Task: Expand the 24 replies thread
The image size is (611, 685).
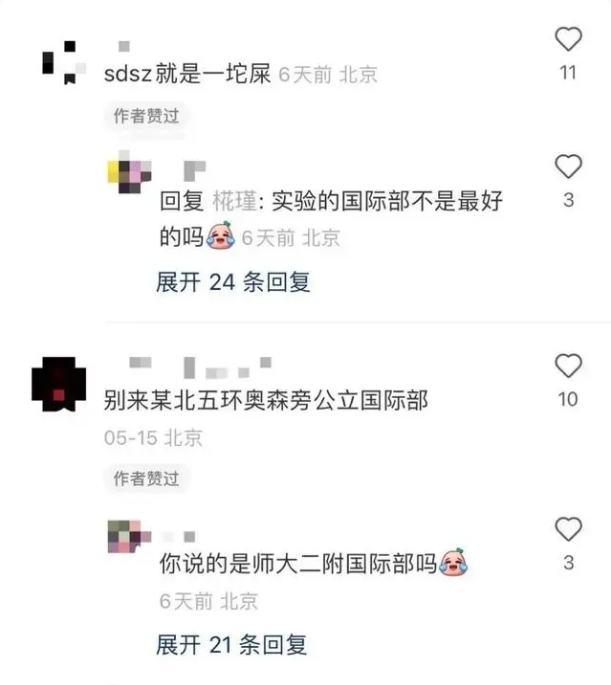Action: 233,282
